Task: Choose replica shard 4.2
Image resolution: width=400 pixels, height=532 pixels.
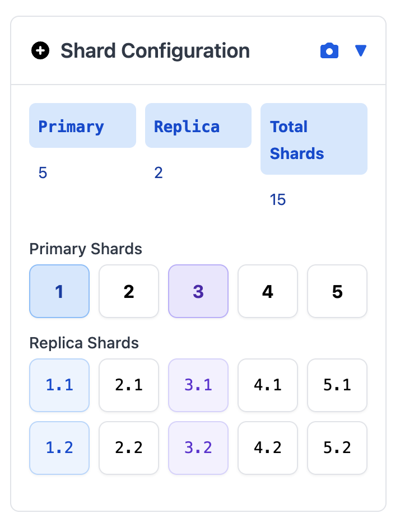Action: tap(268, 448)
